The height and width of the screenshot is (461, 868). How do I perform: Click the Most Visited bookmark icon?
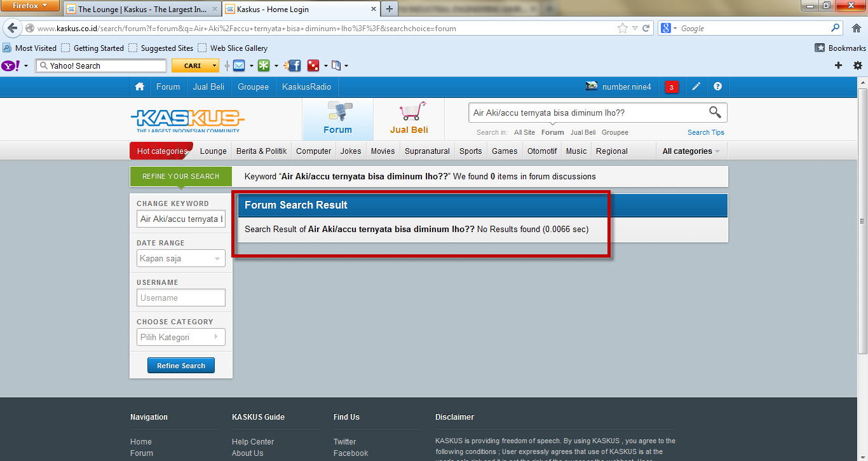click(7, 48)
